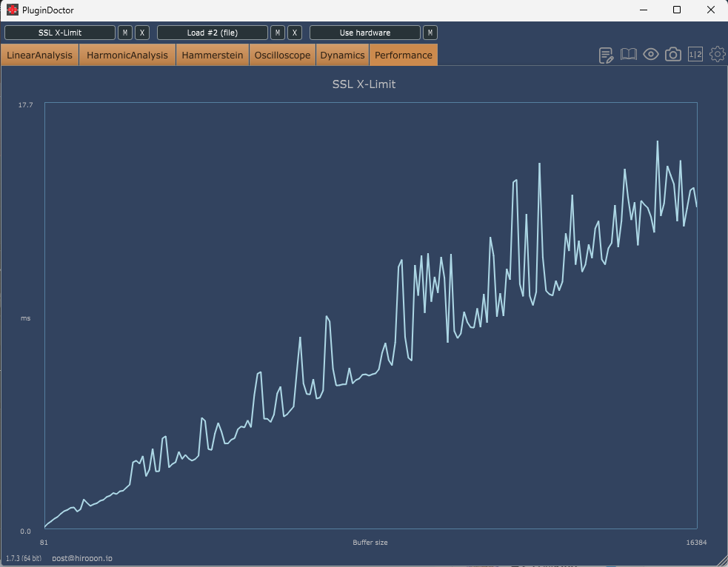Click the 81 x-axis minimum label
Screen dimensions: 728x567
[x=44, y=542]
